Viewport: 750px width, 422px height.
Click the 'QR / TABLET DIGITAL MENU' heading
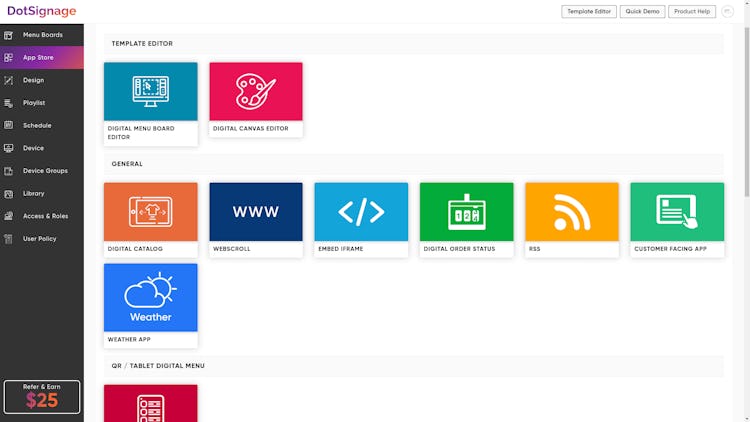pos(158,366)
